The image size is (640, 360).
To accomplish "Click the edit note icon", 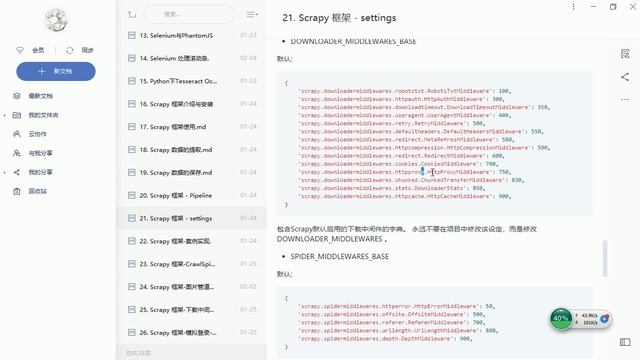I will pyautogui.click(x=625, y=54).
